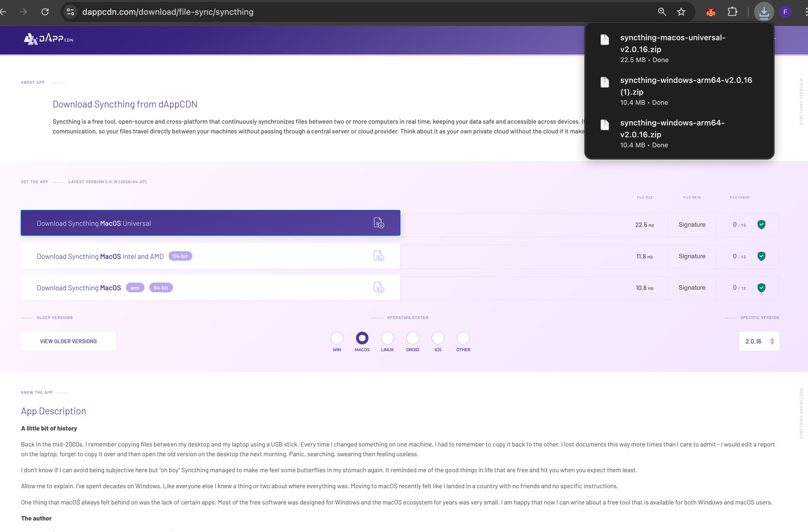Open syncthing-macos-universal-v2.0.16.zip in downloads list
The width and height of the screenshot is (808, 532).
pos(672,44)
